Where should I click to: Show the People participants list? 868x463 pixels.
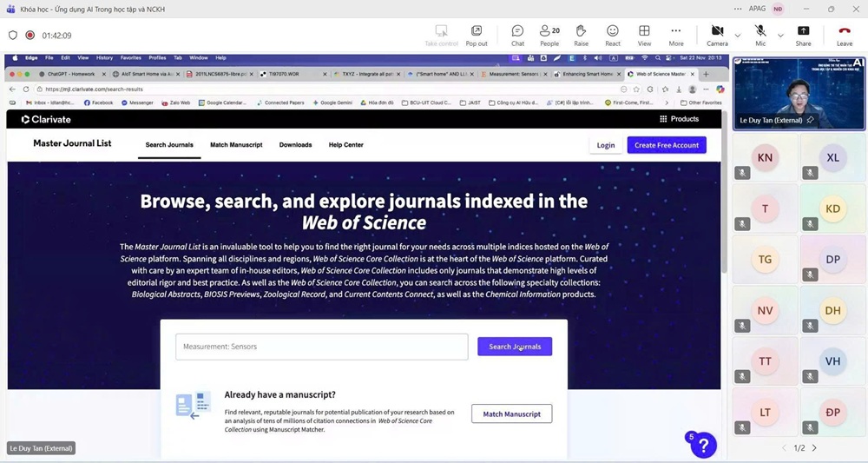coord(549,35)
